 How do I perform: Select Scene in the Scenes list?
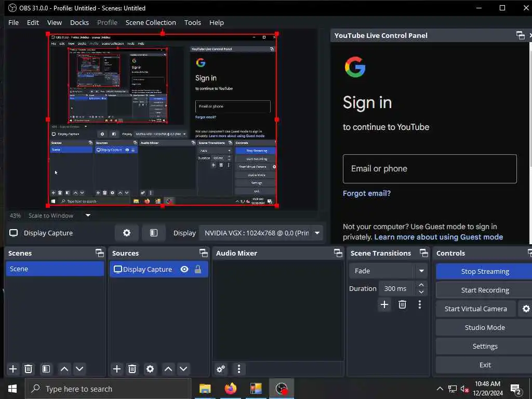(x=55, y=269)
